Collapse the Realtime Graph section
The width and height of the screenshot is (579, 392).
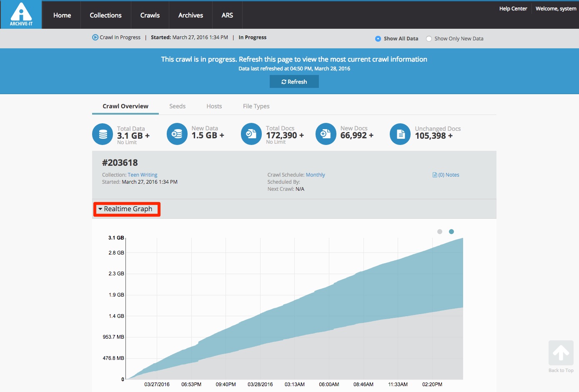(127, 209)
